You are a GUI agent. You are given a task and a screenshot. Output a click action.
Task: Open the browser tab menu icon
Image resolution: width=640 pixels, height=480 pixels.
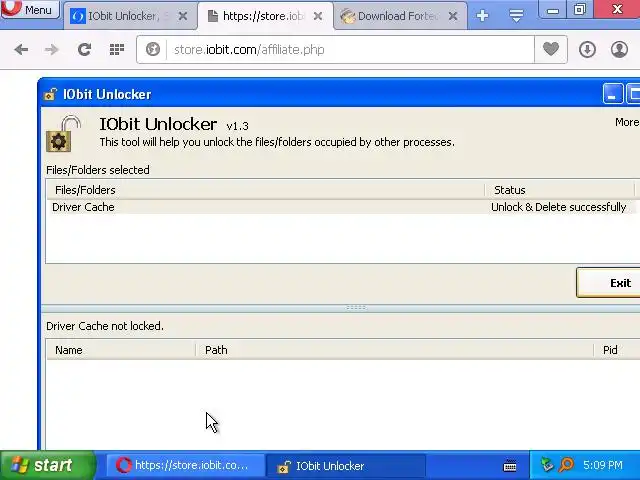click(516, 16)
